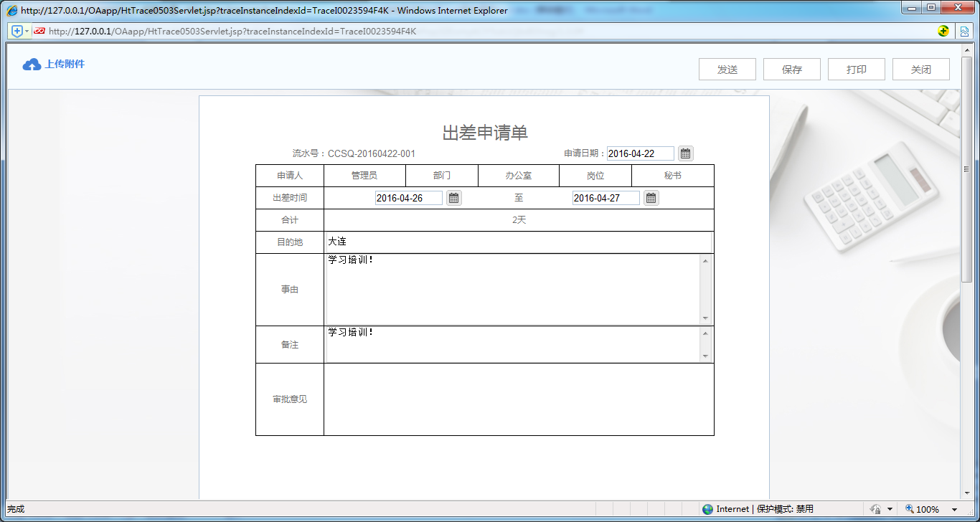Screen dimensions: 980x522
Task: Open calendar picker beside application date
Action: pyautogui.click(x=685, y=153)
